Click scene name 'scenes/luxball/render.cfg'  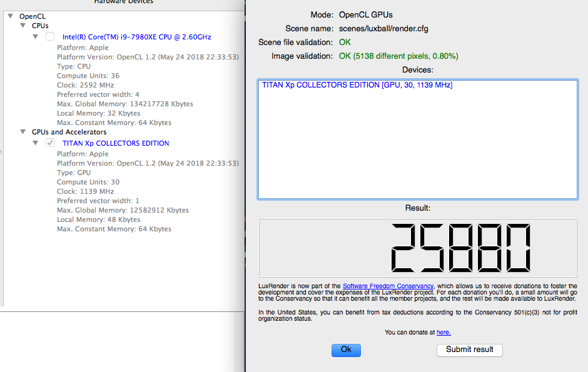tap(383, 29)
